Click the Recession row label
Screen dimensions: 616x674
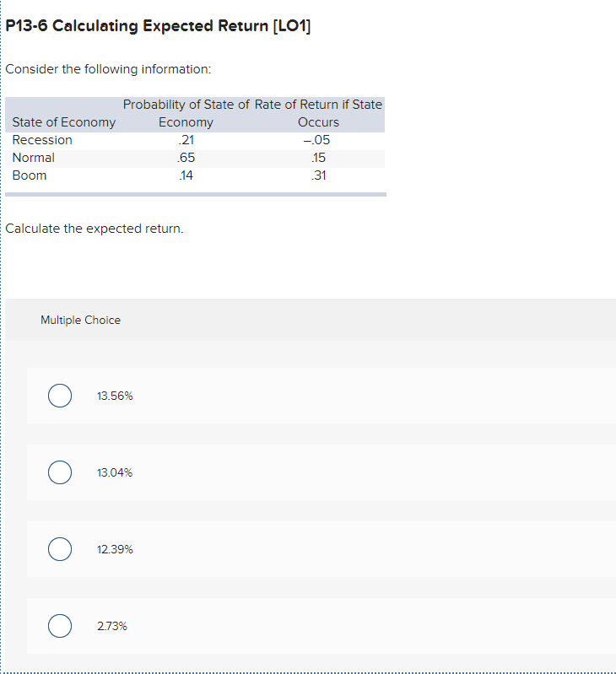coord(42,140)
